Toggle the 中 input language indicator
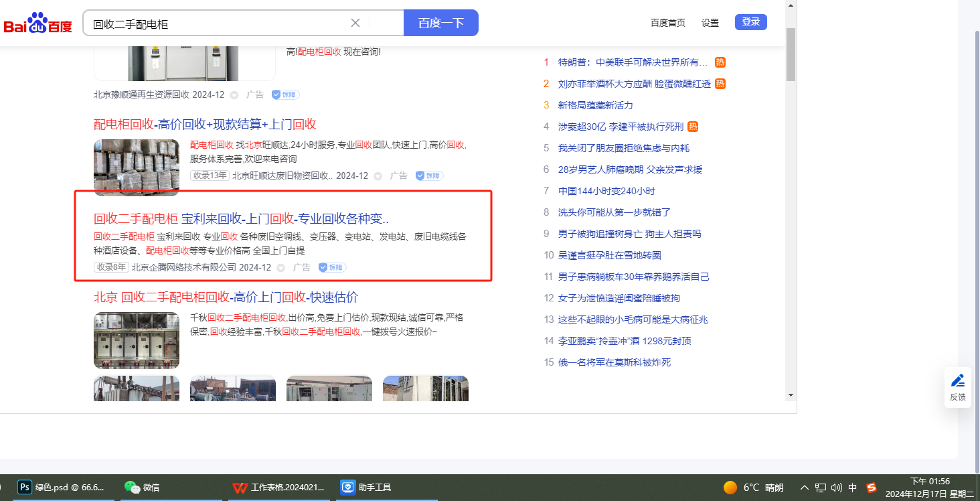 click(x=853, y=488)
